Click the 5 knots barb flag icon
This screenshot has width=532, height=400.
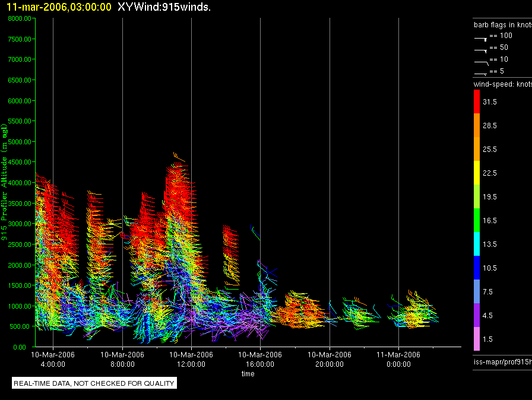(x=480, y=73)
